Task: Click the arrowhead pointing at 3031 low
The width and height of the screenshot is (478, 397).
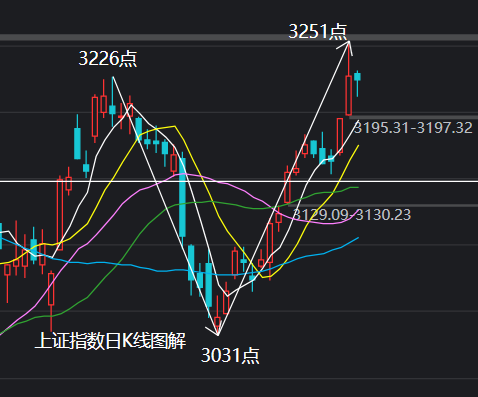Action: (x=213, y=330)
